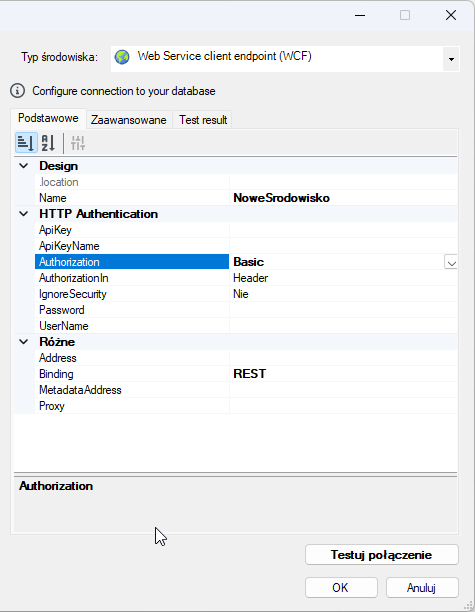Select the MetadataAddress property label
This screenshot has width=475, height=612.
[x=80, y=390]
